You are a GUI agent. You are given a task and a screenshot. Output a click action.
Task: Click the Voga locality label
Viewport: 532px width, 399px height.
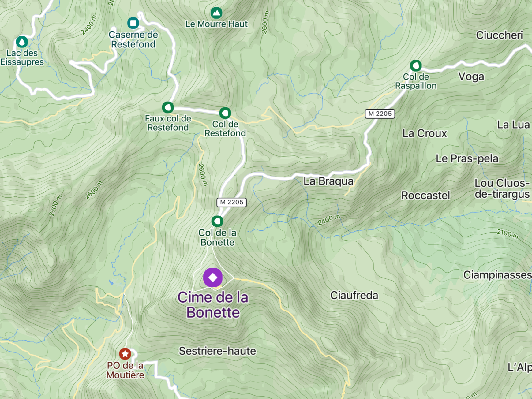pyautogui.click(x=471, y=76)
